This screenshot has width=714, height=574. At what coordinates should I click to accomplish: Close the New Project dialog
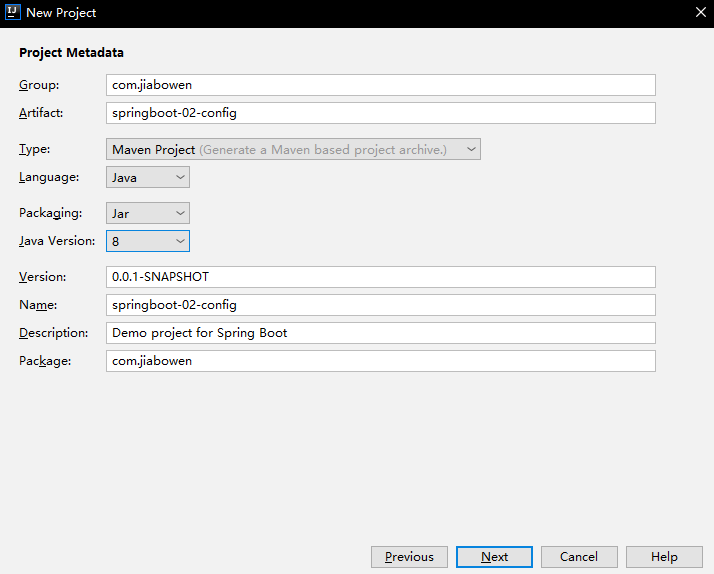[x=701, y=12]
